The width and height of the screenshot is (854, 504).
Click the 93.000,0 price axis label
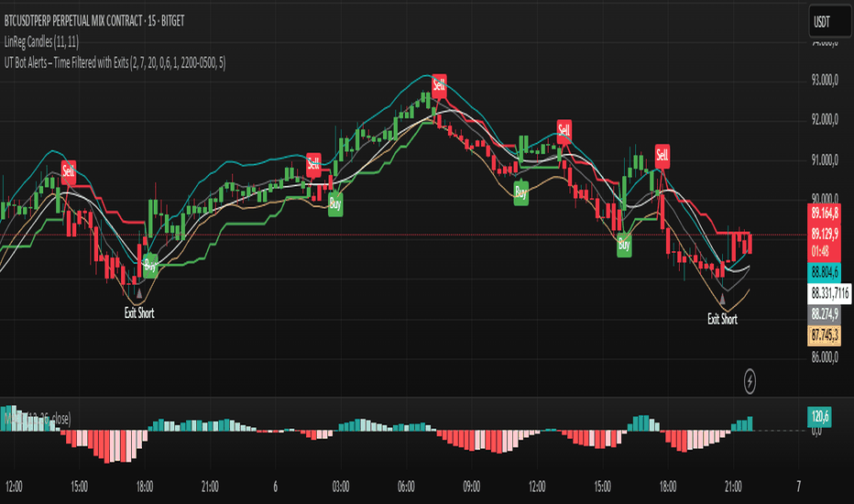coord(825,80)
